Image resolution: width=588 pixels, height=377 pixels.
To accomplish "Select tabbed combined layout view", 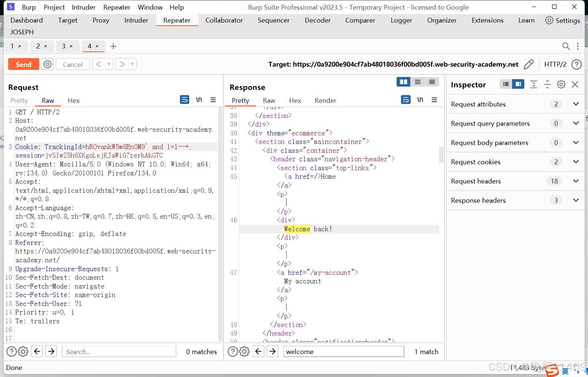I will 432,82.
